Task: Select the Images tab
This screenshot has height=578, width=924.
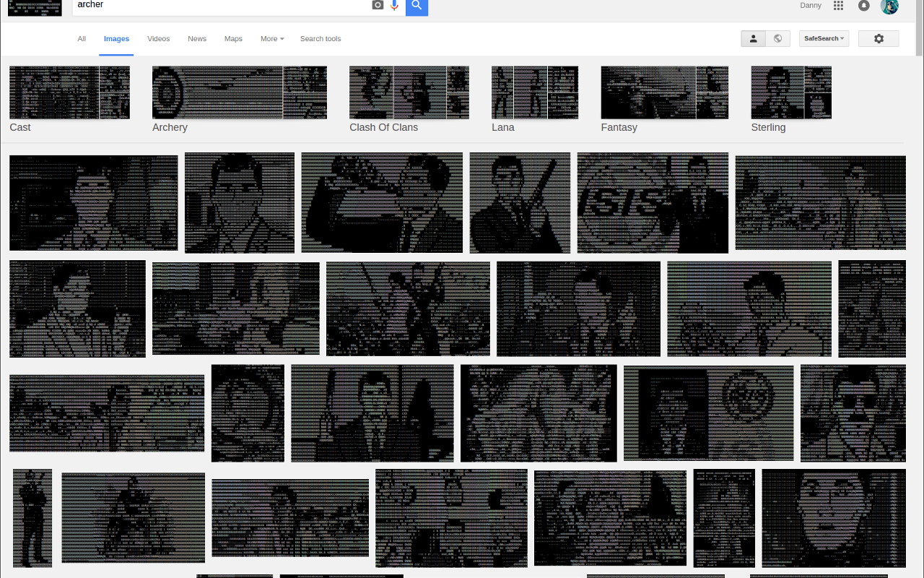Action: [x=116, y=39]
